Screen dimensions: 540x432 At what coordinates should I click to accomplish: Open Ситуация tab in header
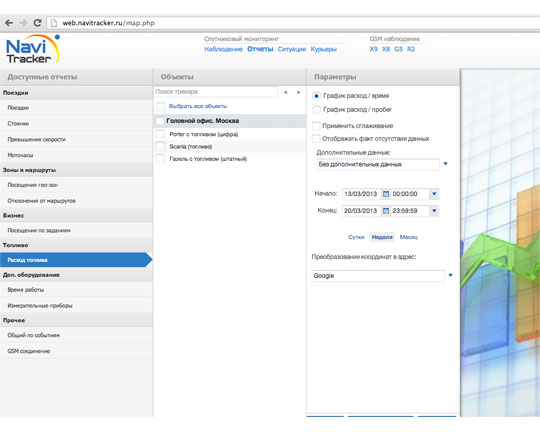pos(292,49)
